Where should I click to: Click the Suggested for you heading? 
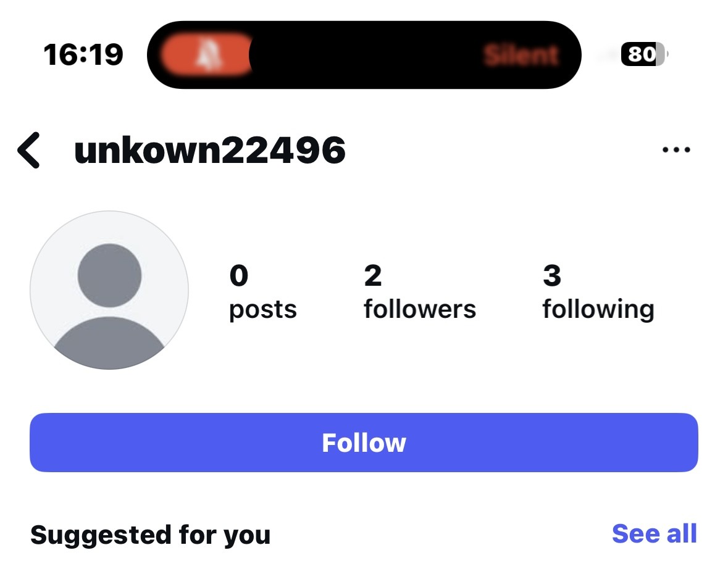[x=150, y=535]
